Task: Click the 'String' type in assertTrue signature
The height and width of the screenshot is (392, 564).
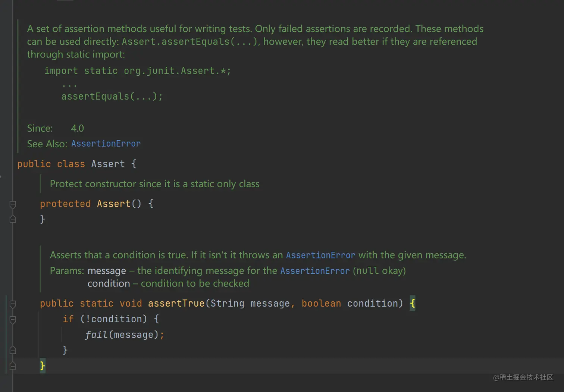Action: (228, 304)
